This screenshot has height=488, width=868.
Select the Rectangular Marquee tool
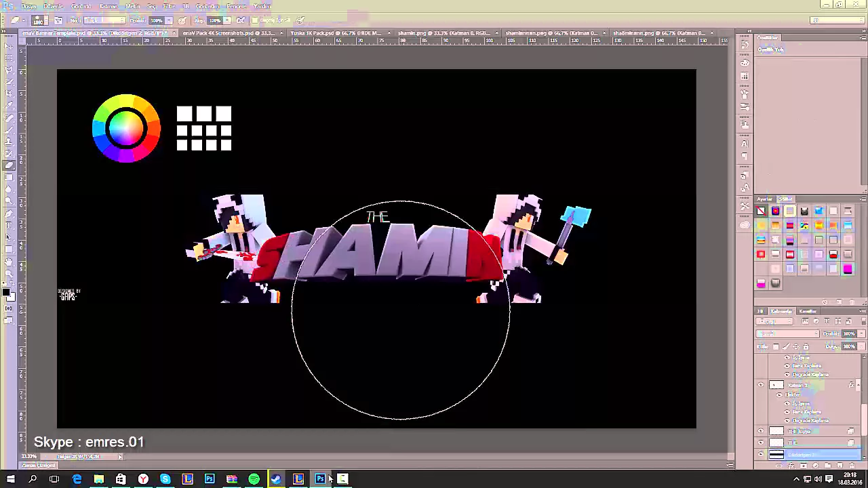click(x=9, y=58)
